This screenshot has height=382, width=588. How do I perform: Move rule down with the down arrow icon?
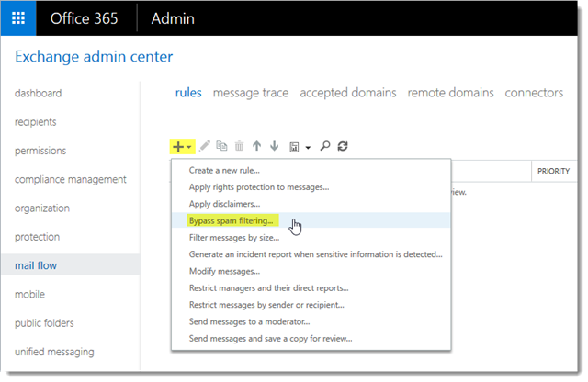(275, 146)
